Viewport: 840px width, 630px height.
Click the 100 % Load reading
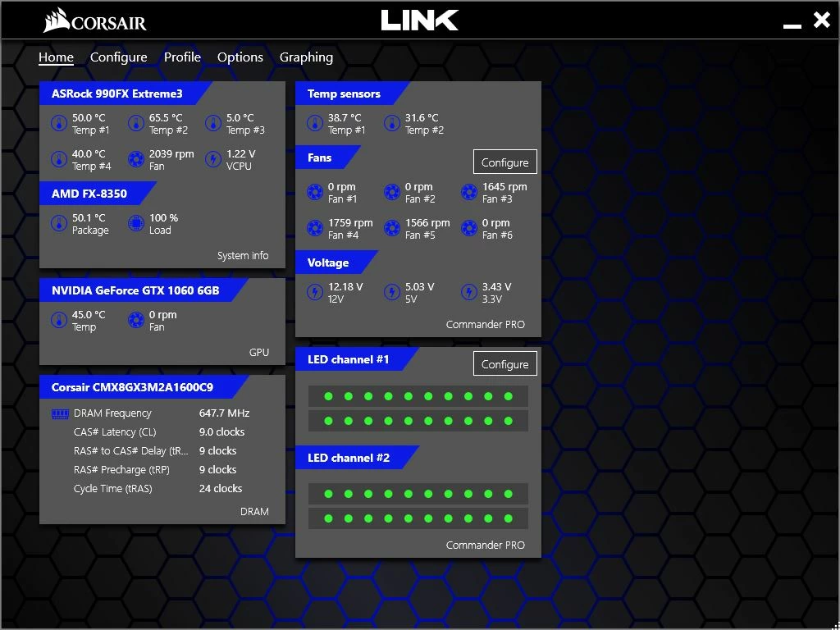164,218
